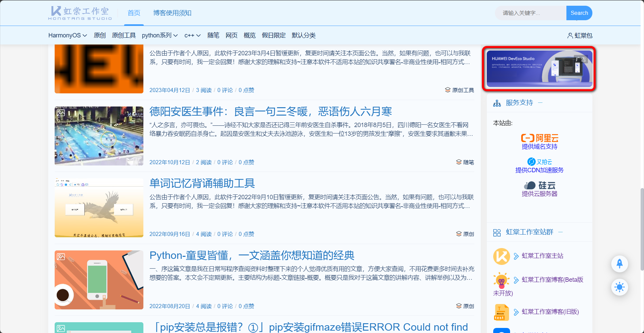Open 博客使用须知 tab
Image resolution: width=644 pixels, height=333 pixels.
click(x=172, y=13)
